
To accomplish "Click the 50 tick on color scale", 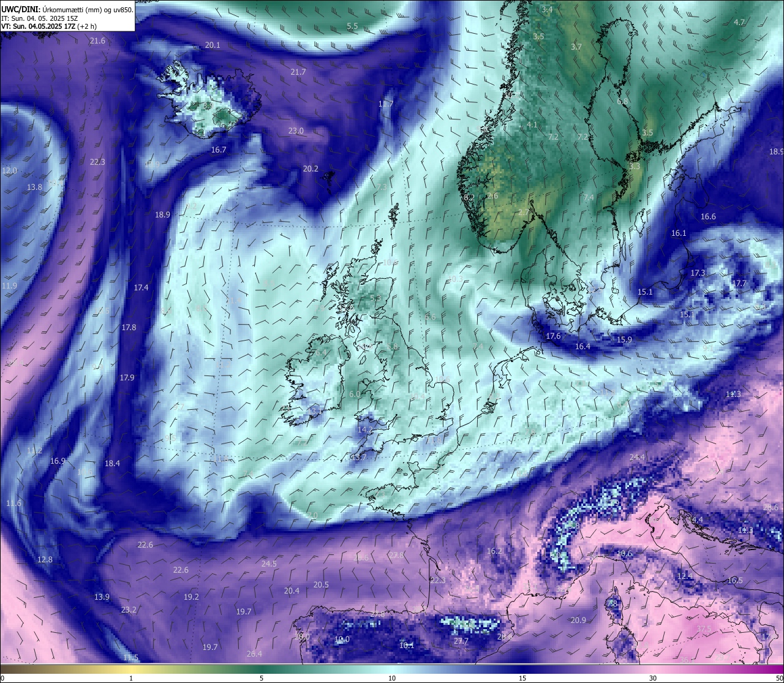I will click(x=779, y=678).
